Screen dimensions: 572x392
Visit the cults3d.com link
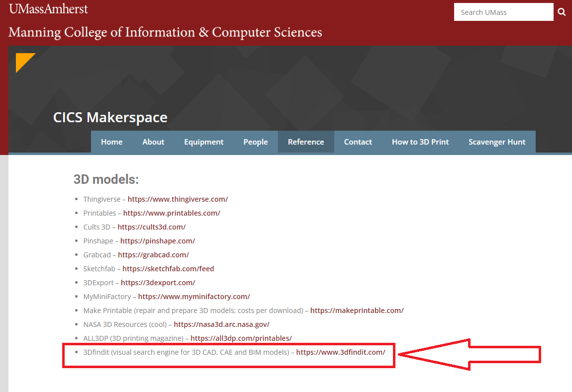pos(151,227)
